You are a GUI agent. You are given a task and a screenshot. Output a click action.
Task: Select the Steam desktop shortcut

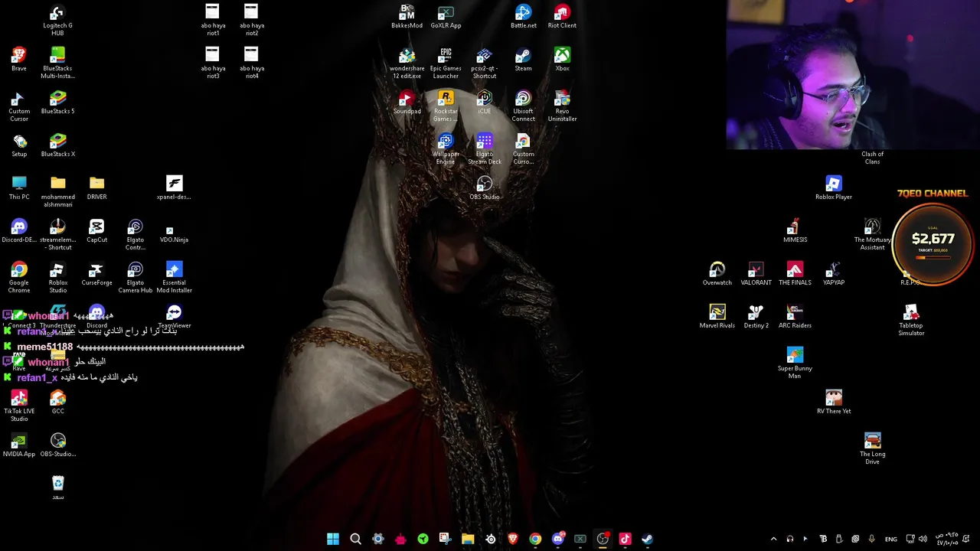(x=523, y=60)
